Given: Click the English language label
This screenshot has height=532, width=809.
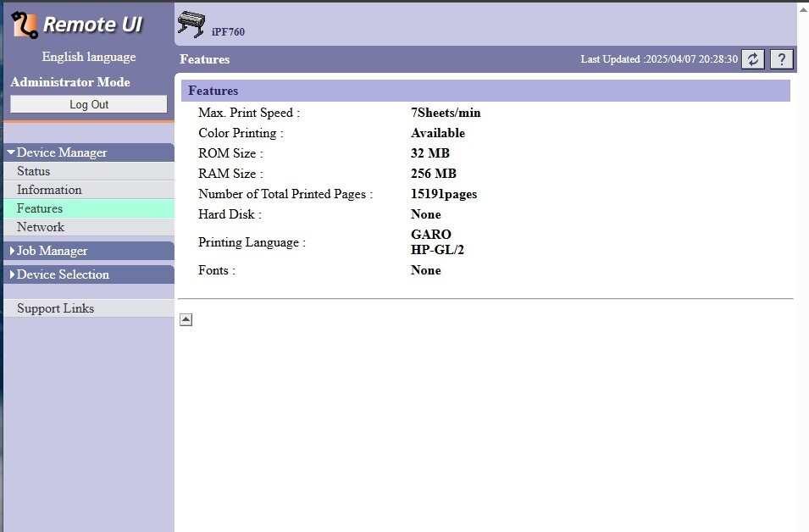Looking at the screenshot, I should (x=89, y=57).
